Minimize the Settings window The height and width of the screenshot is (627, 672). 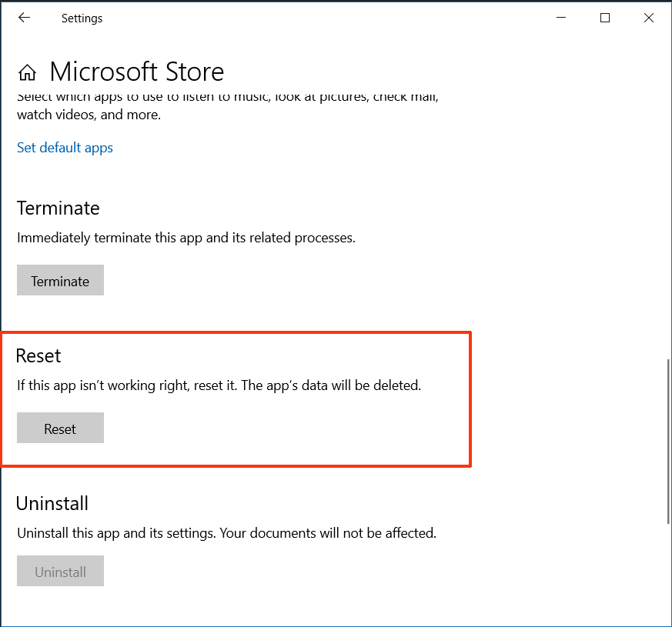561,18
